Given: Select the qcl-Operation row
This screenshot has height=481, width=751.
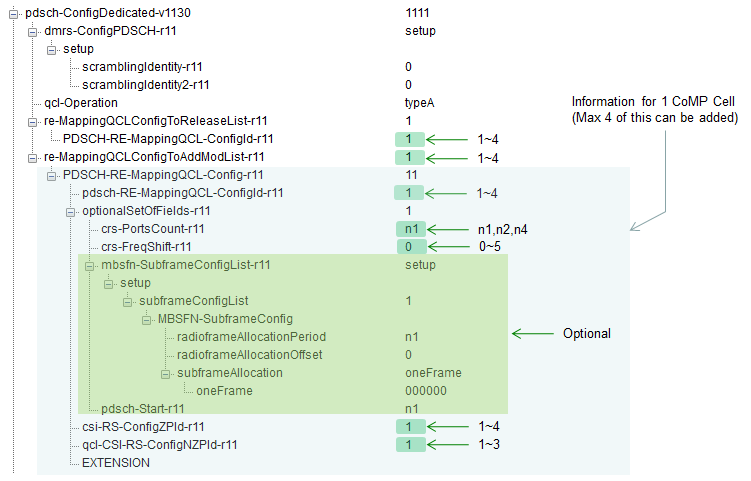Looking at the screenshot, I should point(81,103).
